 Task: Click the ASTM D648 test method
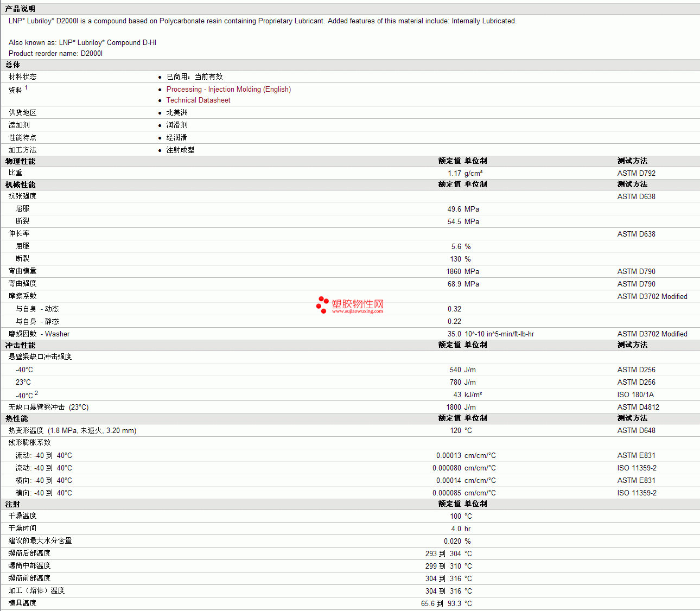click(x=636, y=431)
